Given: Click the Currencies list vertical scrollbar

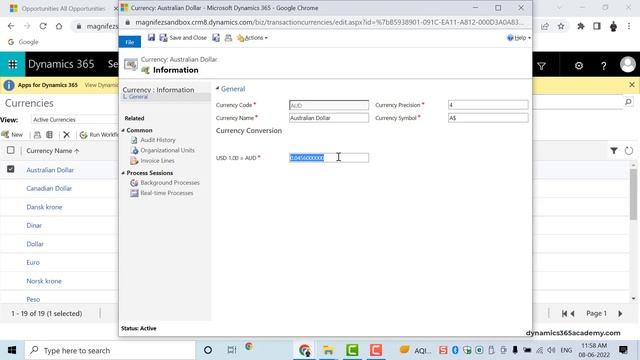Looking at the screenshot, I should pos(633,195).
